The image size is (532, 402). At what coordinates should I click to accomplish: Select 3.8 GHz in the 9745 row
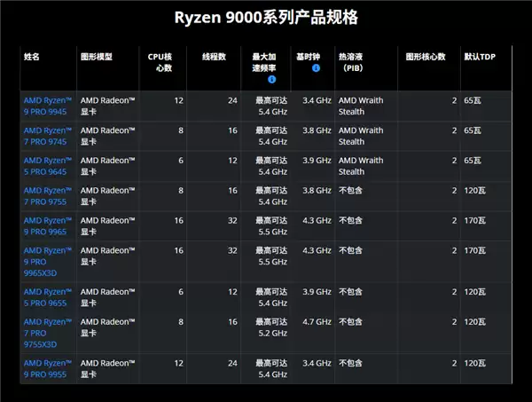point(317,130)
